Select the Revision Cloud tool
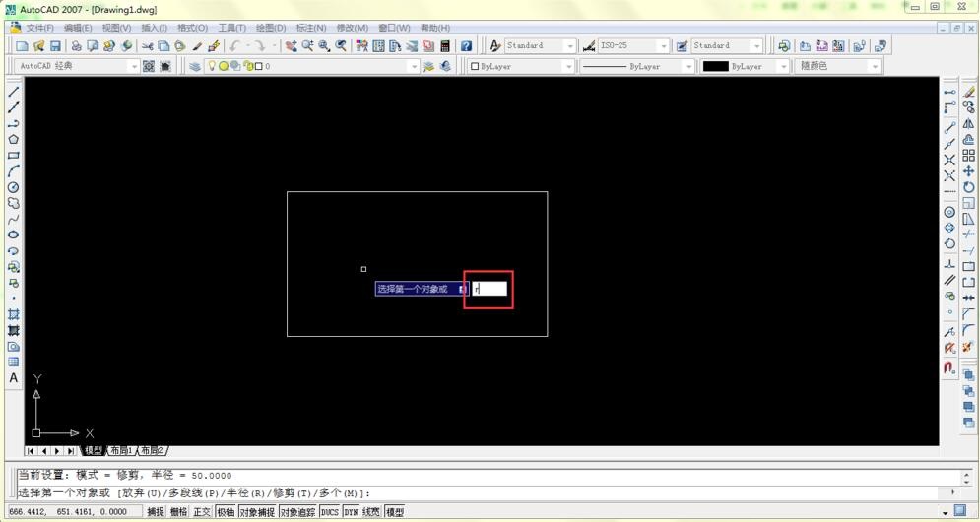The height and width of the screenshot is (522, 980). click(x=13, y=203)
